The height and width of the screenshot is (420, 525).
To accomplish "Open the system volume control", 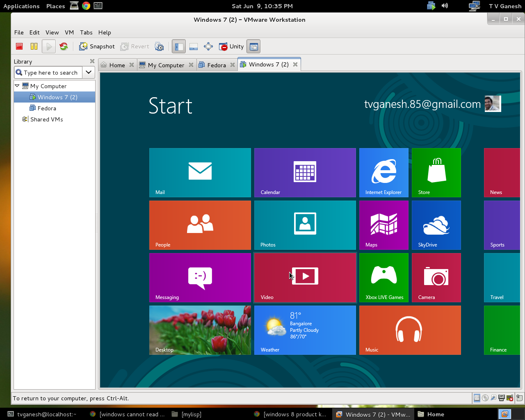I will coord(445,6).
